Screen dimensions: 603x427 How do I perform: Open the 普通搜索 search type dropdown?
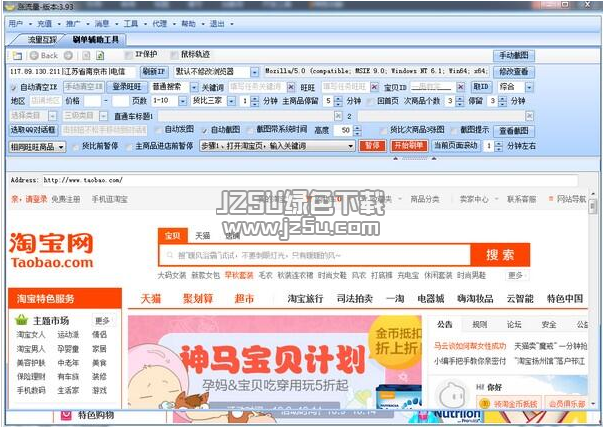click(x=194, y=87)
